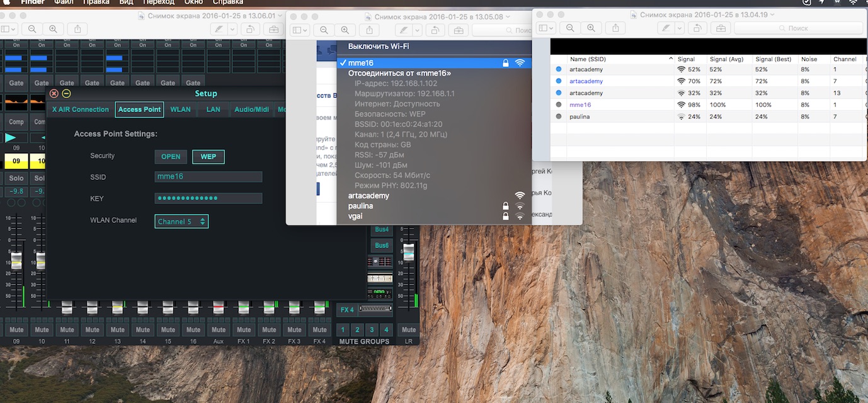Zoom out in the 13.06.01 Preview window

click(x=32, y=29)
